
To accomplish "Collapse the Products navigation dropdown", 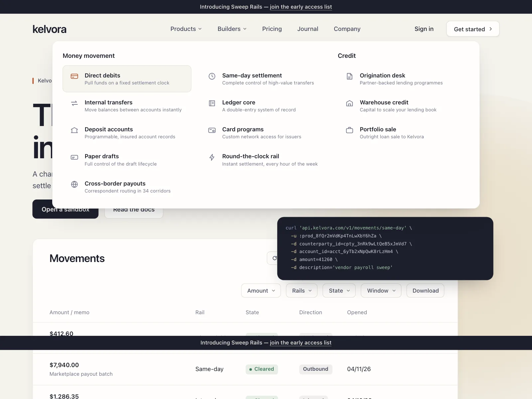I will 186,29.
